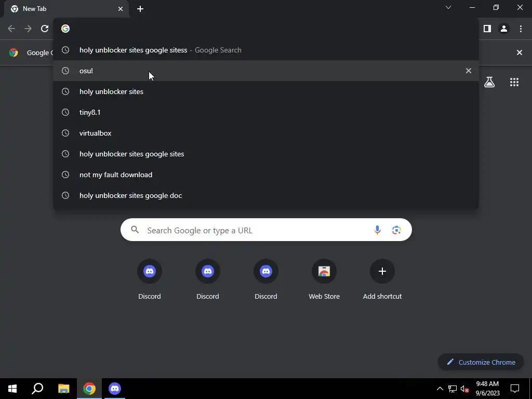Open a new tab with plus button
The width and height of the screenshot is (532, 399).
(140, 9)
